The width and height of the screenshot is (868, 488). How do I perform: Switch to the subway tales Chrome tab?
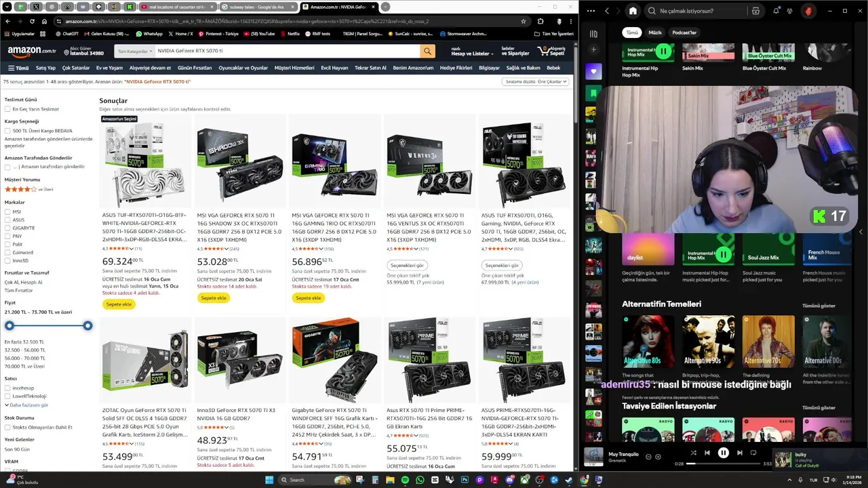(258, 7)
